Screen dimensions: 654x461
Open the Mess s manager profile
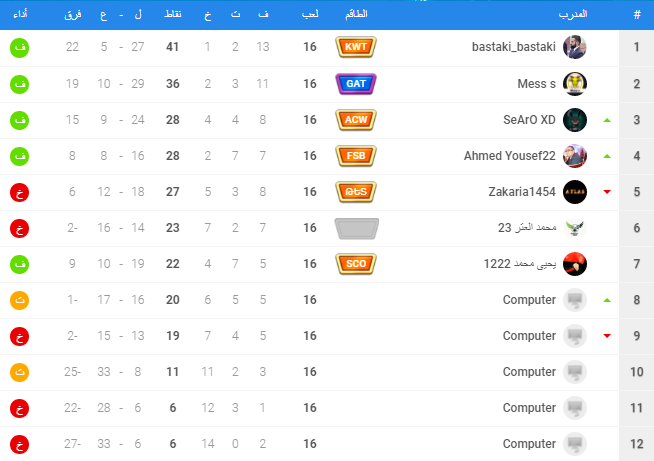click(x=536, y=84)
